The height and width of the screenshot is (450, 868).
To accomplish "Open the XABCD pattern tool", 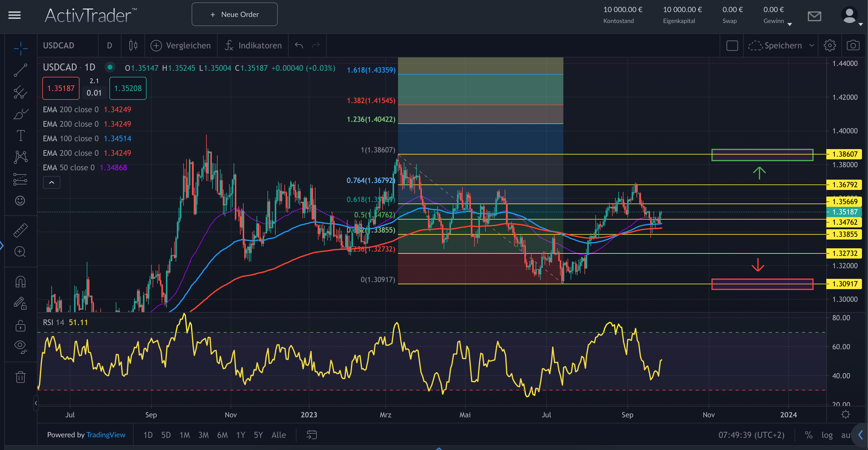I will pos(20,157).
